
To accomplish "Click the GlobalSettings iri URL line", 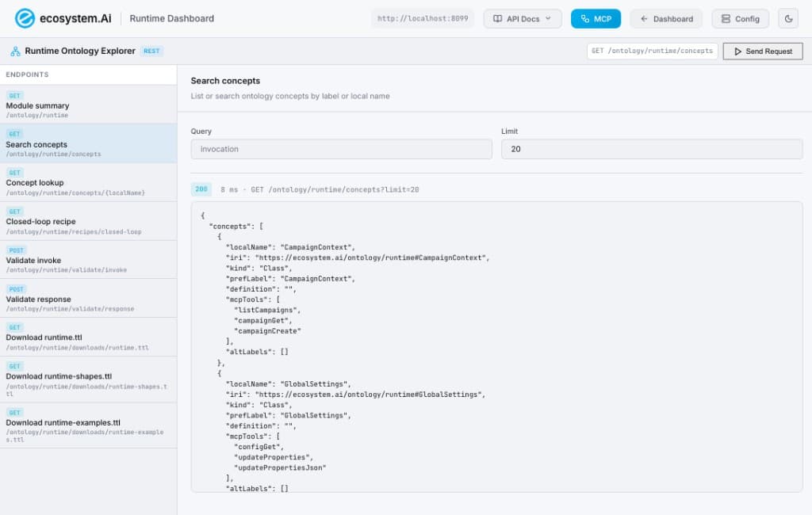I will tap(355, 395).
